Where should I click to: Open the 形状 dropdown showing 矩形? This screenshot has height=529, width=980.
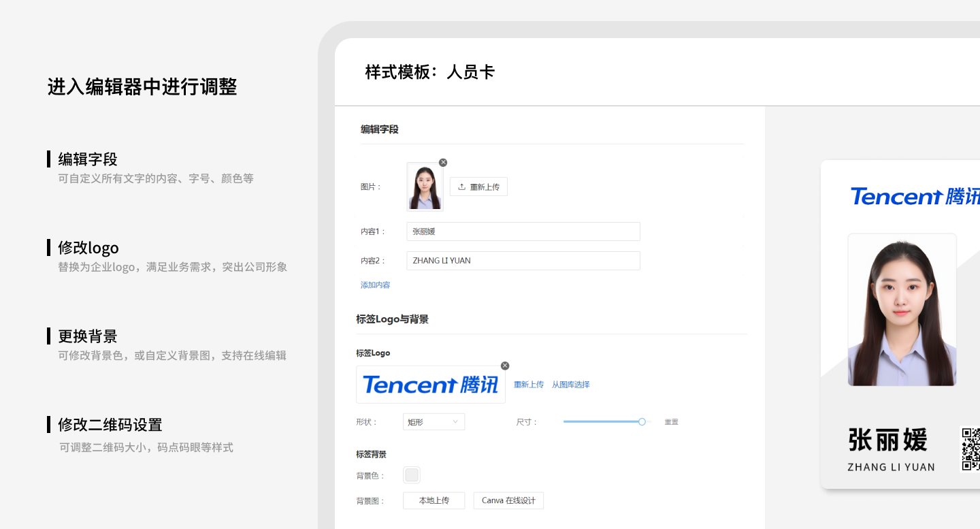coord(434,422)
